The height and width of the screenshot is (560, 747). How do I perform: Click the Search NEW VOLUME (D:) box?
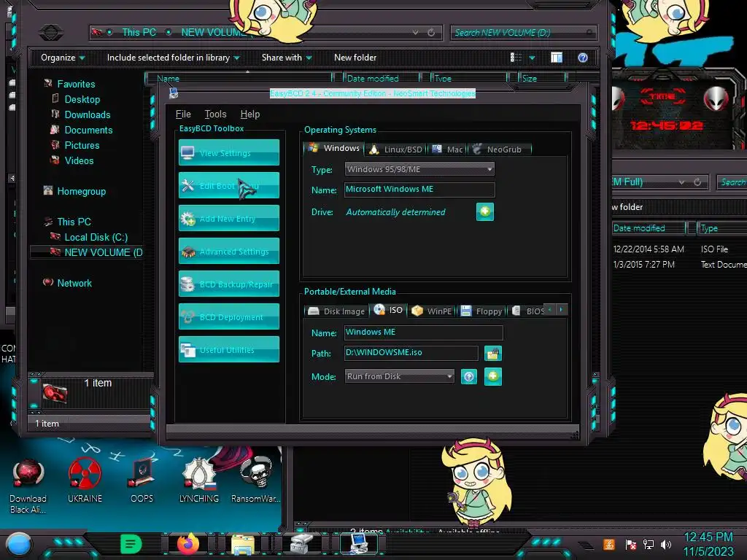point(522,32)
